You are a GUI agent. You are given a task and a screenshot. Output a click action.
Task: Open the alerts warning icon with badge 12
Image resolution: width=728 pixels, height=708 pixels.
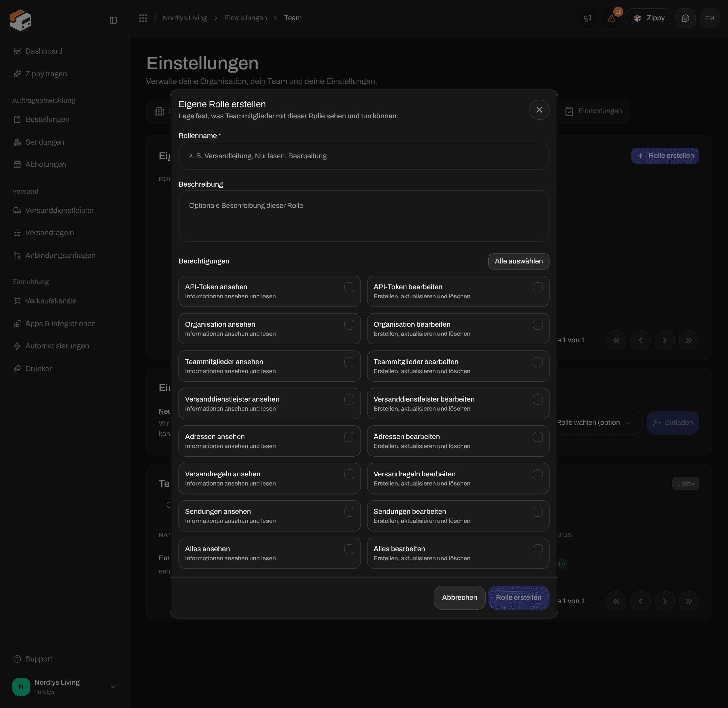click(x=612, y=18)
